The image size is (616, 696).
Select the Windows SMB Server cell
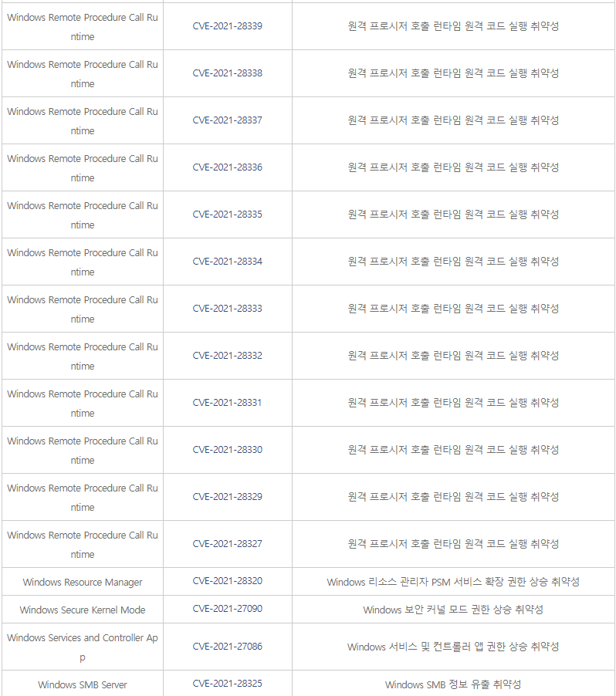pos(83,685)
